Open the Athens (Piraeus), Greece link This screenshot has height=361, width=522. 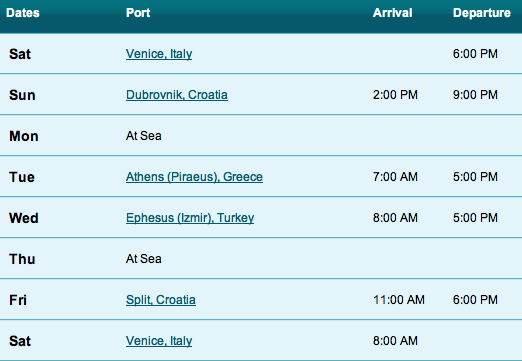(194, 177)
